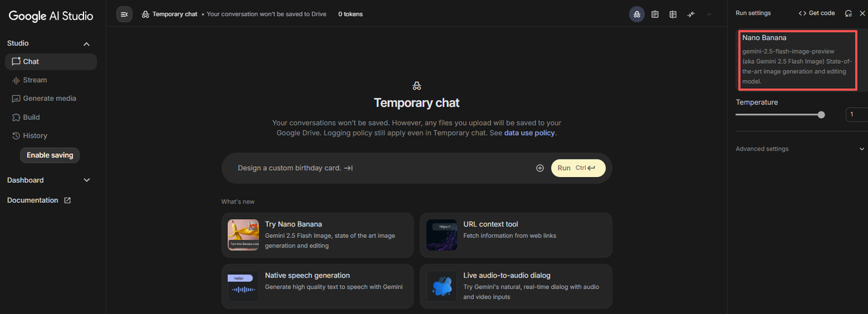Click the compare mode icon
Screen dimensions: 868x314
[673, 14]
